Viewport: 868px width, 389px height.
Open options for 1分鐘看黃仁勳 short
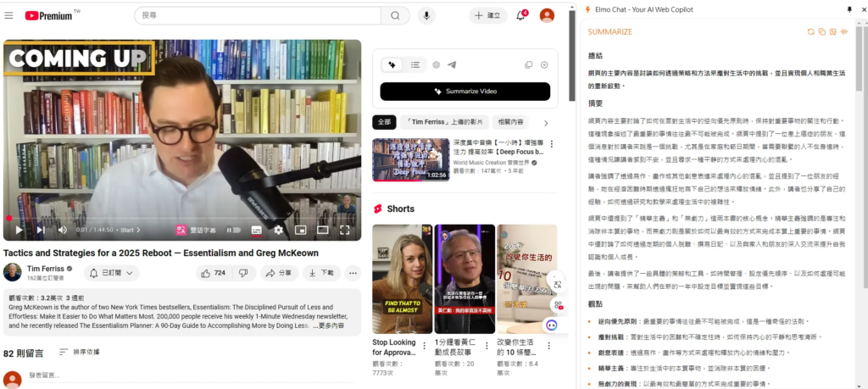click(487, 345)
